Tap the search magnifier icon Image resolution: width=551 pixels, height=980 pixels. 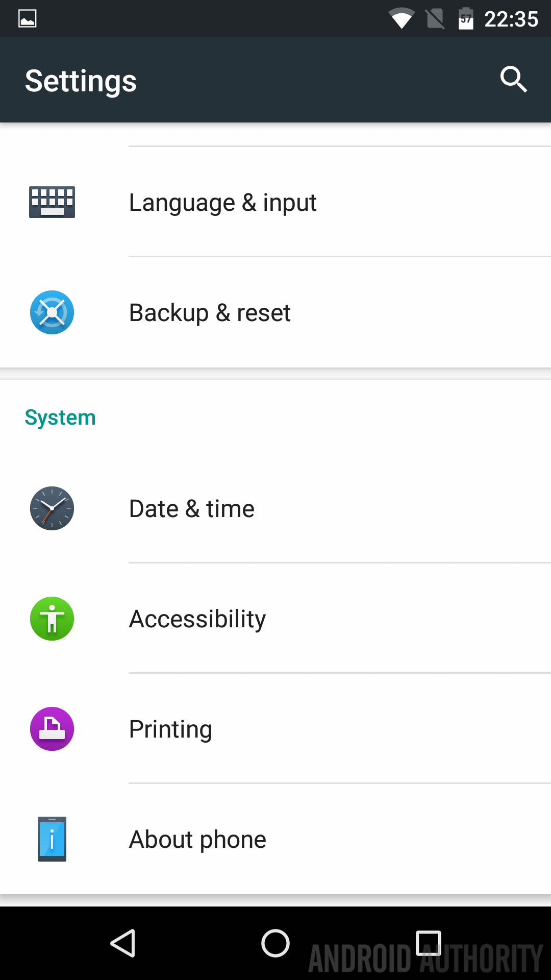[513, 80]
